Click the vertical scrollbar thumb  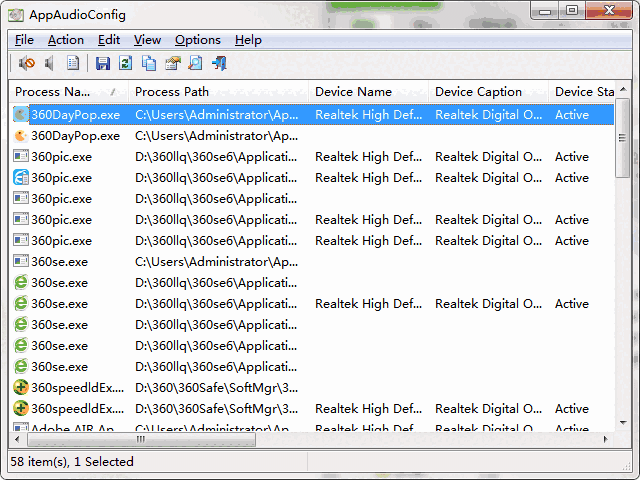click(623, 138)
